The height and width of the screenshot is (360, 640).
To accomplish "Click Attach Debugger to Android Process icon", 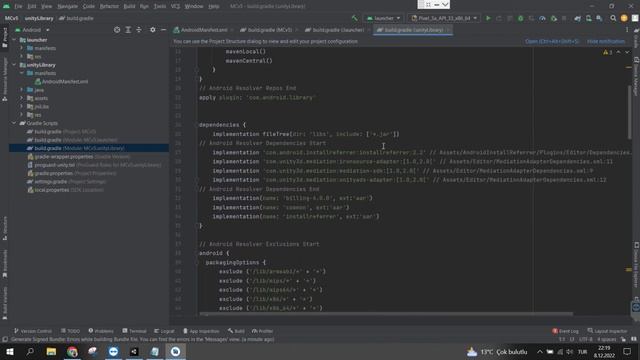I will pyautogui.click(x=553, y=18).
